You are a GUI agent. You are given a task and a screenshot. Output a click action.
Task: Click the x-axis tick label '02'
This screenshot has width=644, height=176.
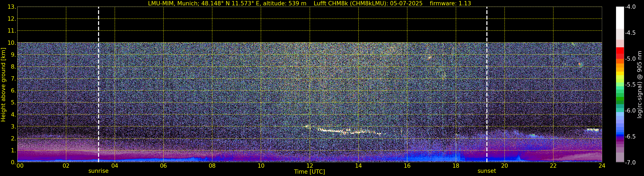tap(66, 166)
